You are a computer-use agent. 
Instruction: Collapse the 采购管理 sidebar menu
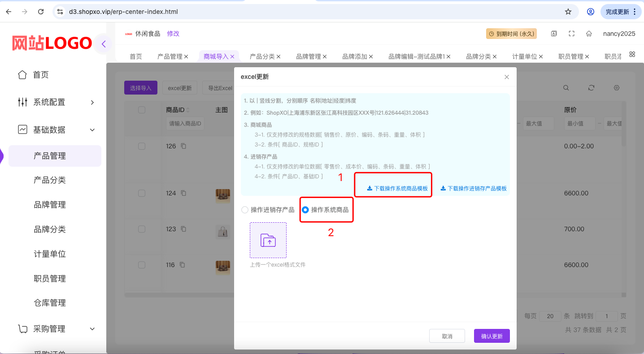(x=56, y=329)
